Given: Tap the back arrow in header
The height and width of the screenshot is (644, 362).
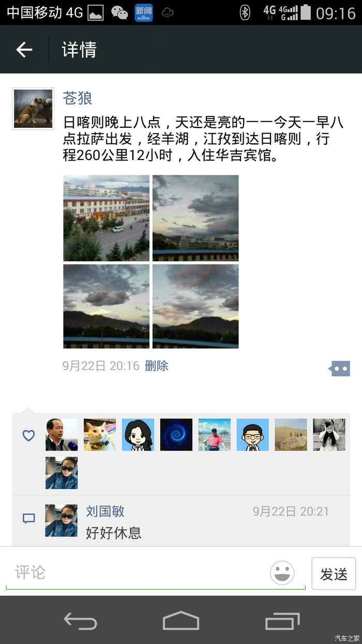Looking at the screenshot, I should pos(24,50).
